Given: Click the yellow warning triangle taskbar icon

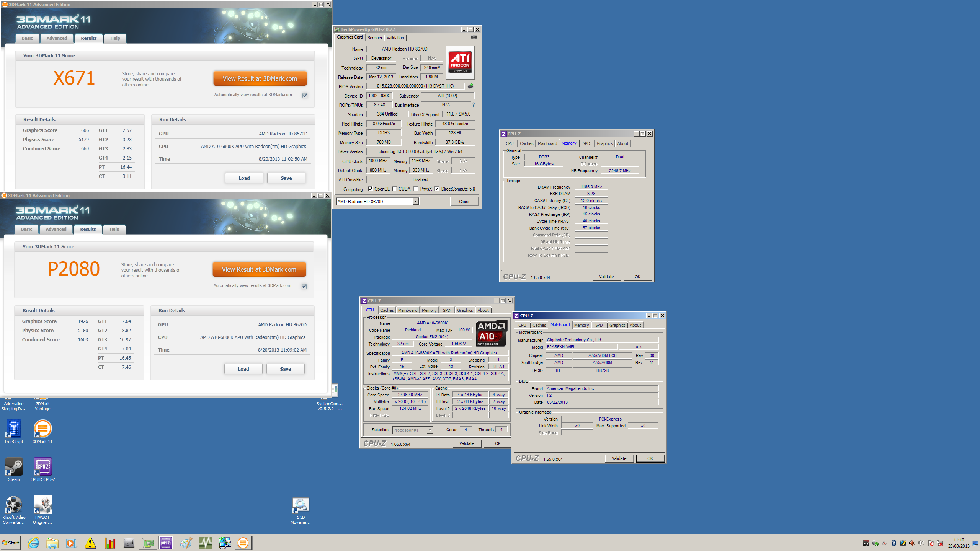Looking at the screenshot, I should 90,543.
